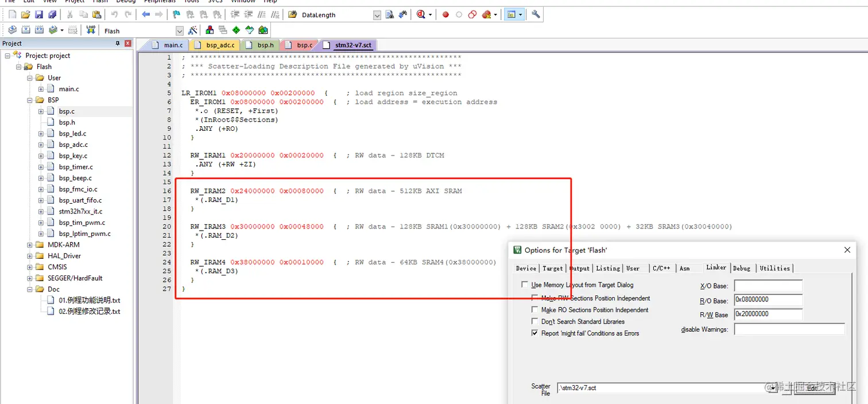
Task: Click the Translate icon in build toolbar
Action: point(12,30)
